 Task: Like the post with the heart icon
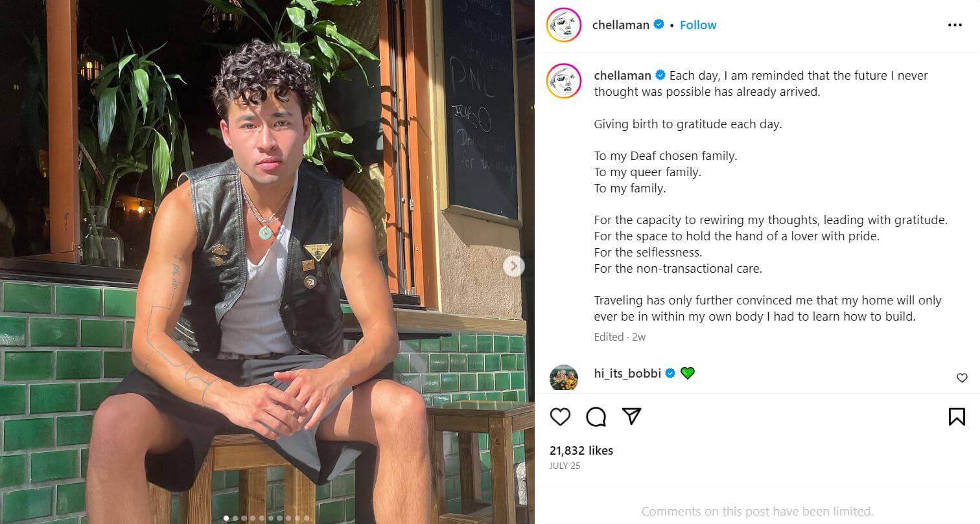click(560, 416)
